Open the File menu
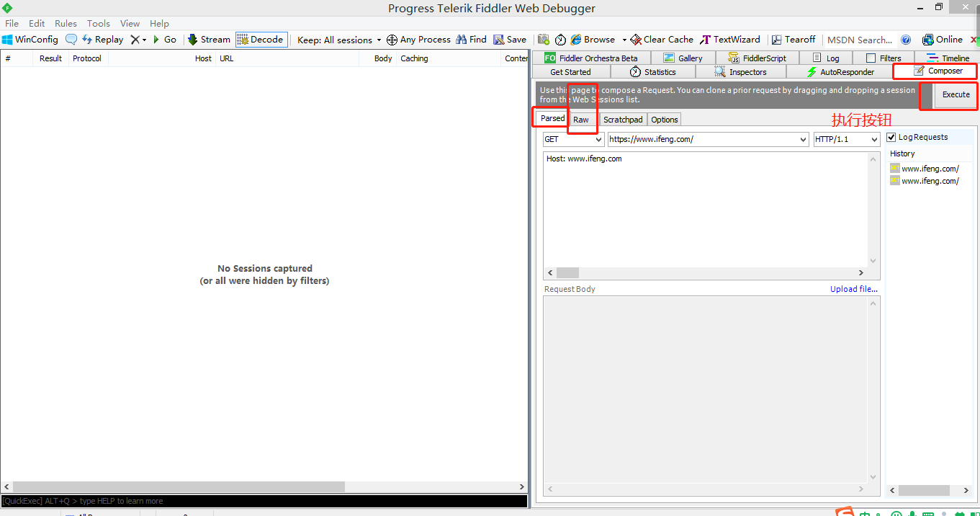 12,23
